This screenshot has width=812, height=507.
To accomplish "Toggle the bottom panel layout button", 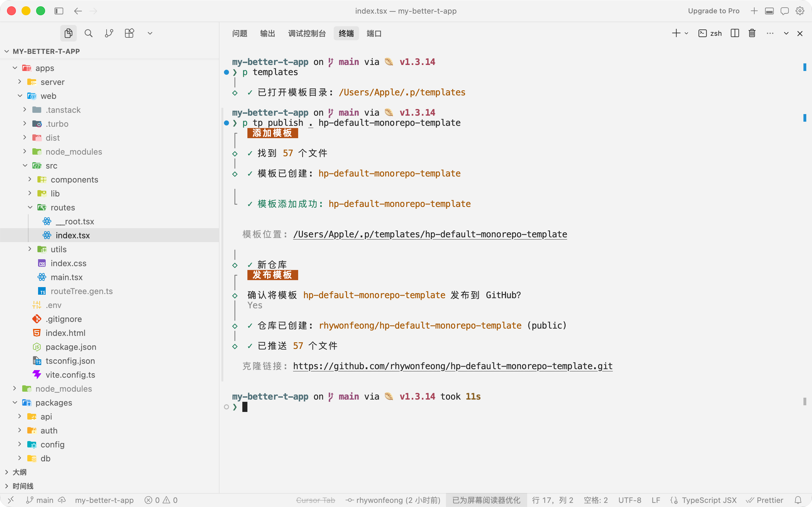I will tap(769, 11).
